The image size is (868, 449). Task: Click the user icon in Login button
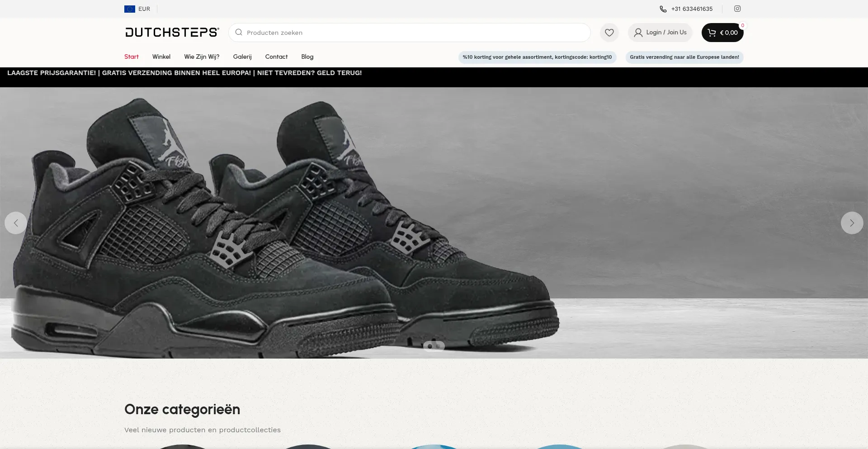[x=638, y=33]
